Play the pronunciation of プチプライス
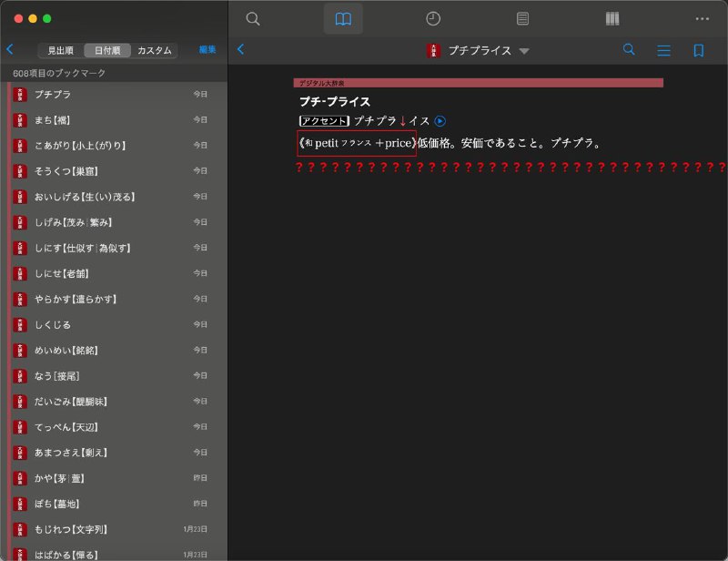The image size is (728, 561). point(439,119)
